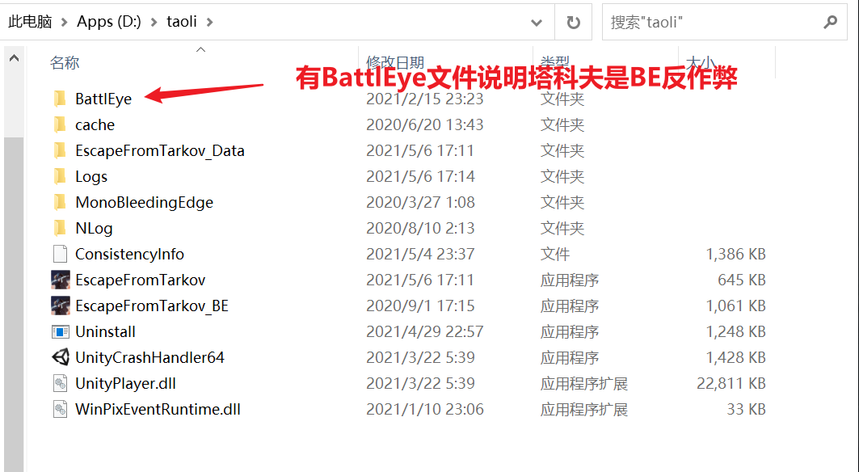
Task: Navigate to Apps (D:) in breadcrumb
Action: click(108, 22)
